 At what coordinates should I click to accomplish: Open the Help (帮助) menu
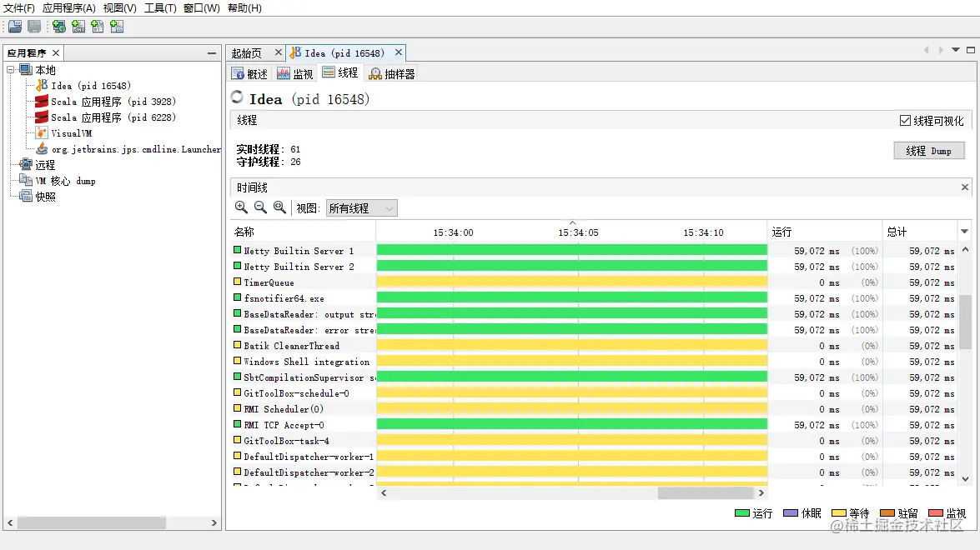(x=244, y=8)
